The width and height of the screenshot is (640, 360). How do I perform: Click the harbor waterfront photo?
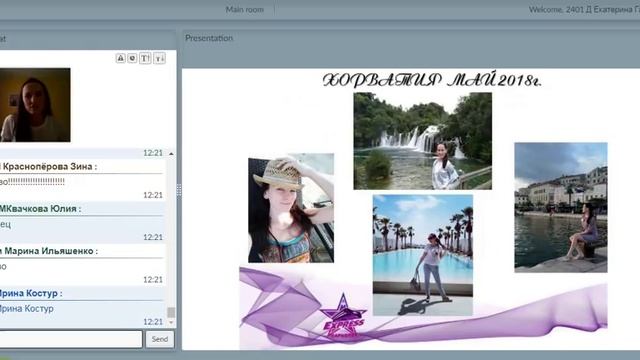(x=561, y=207)
